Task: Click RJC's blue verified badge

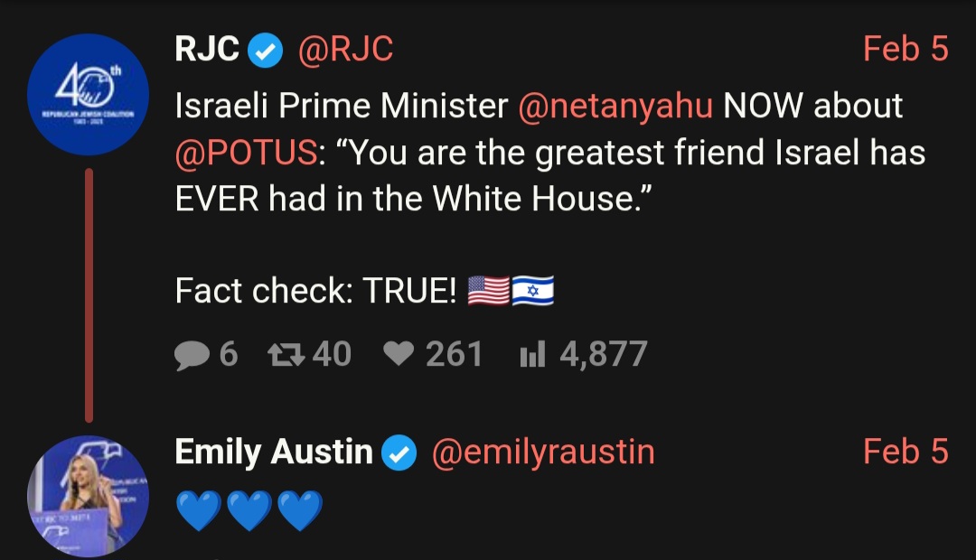Action: click(x=266, y=51)
